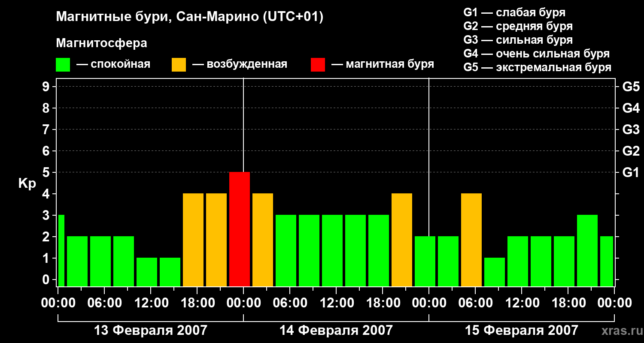Click the 'G2 — средняя буря' legend line
This screenshot has width=644, height=343.
[x=518, y=26]
